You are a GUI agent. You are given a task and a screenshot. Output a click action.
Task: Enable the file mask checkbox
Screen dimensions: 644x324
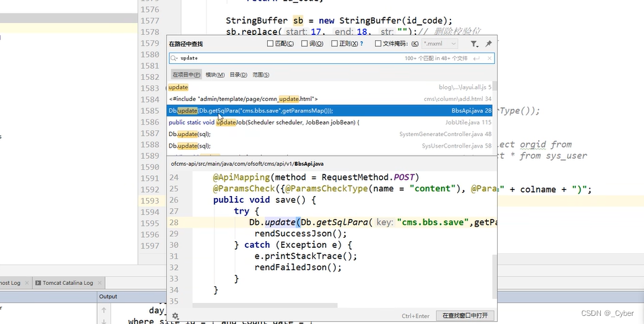pos(378,44)
